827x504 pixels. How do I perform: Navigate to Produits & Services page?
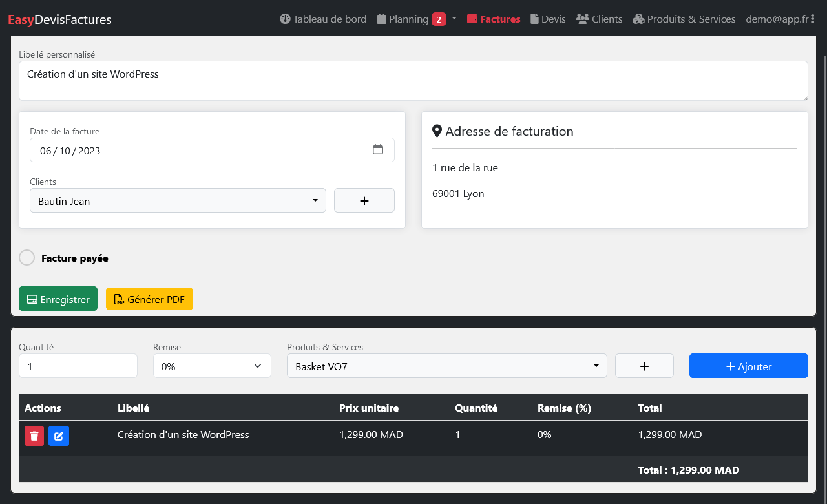point(684,19)
